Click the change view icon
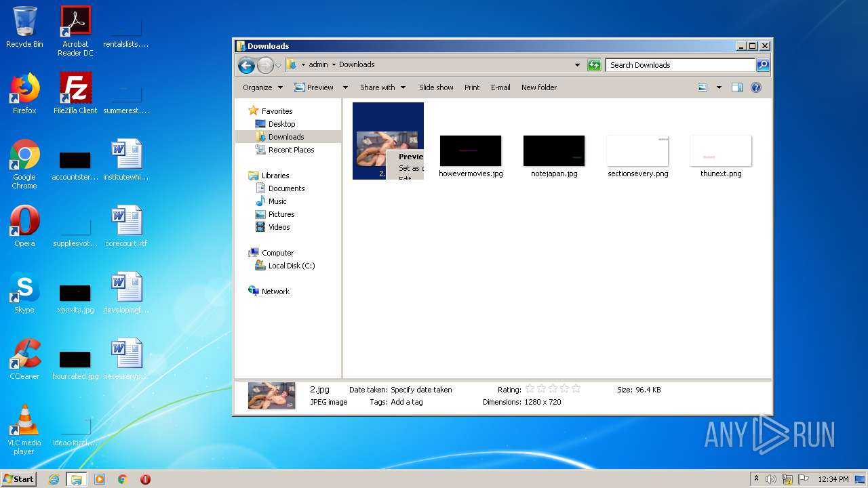Screen dimensions: 868x488 click(703, 87)
